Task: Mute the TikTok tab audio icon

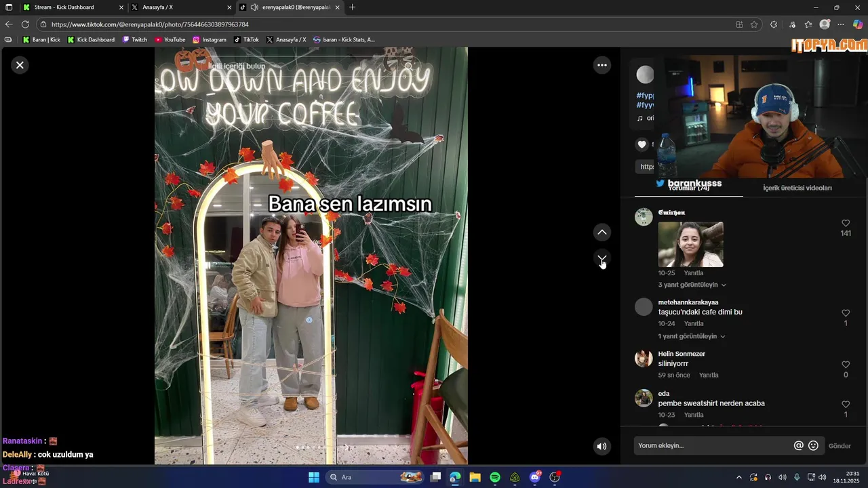Action: pyautogui.click(x=254, y=7)
